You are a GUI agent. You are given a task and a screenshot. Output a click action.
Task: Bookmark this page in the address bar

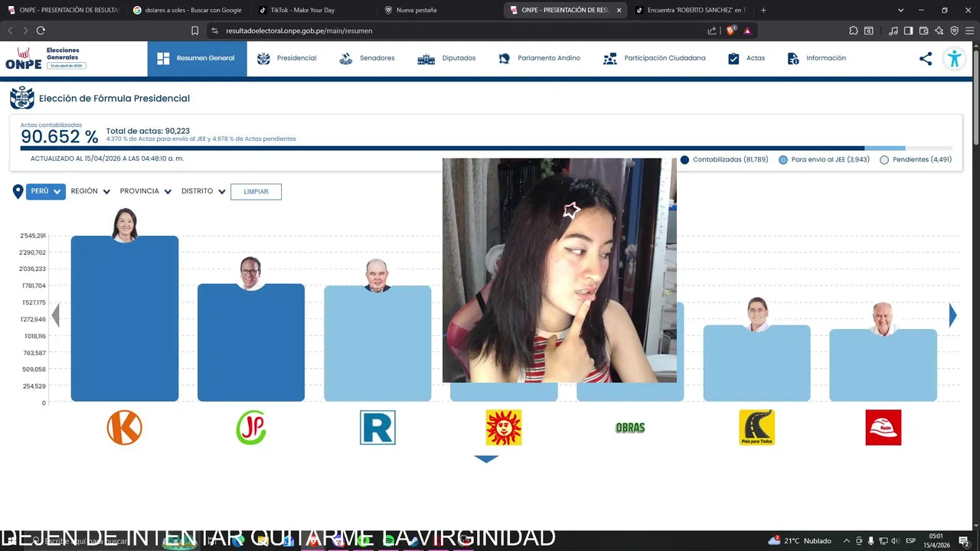pos(194,31)
